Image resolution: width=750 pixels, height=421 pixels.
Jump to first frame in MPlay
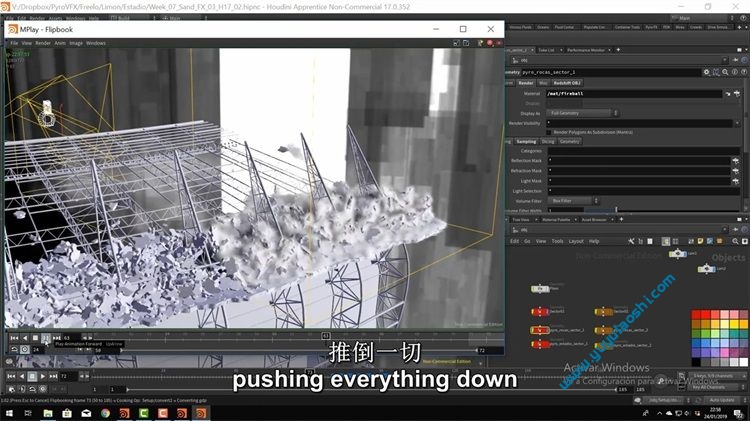tap(14, 338)
